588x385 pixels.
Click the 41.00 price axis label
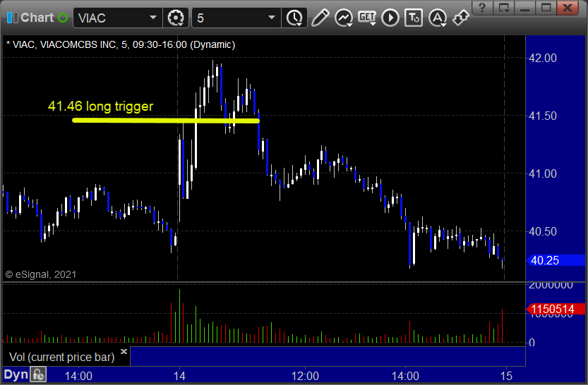pyautogui.click(x=543, y=173)
